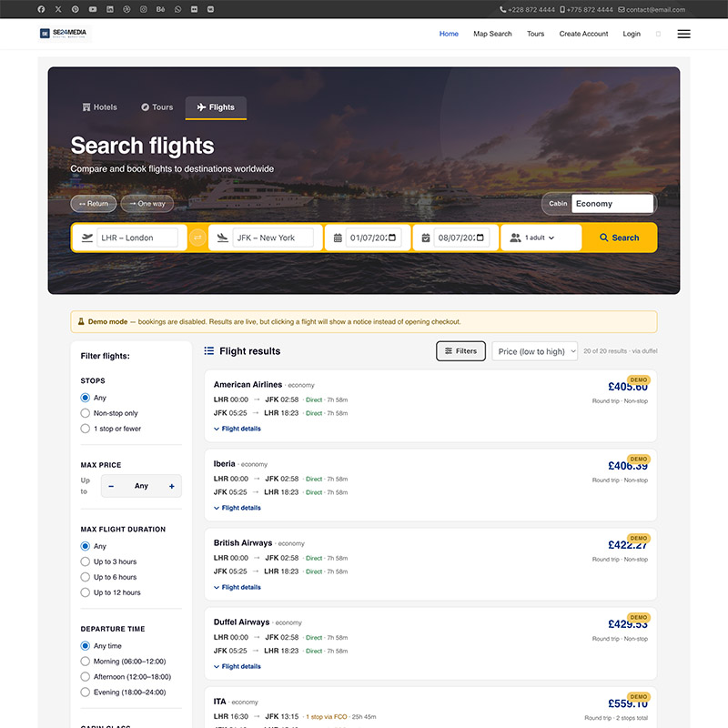Expand Flight details for American Airlines
Viewport: 728px width, 728px height.
click(x=238, y=429)
